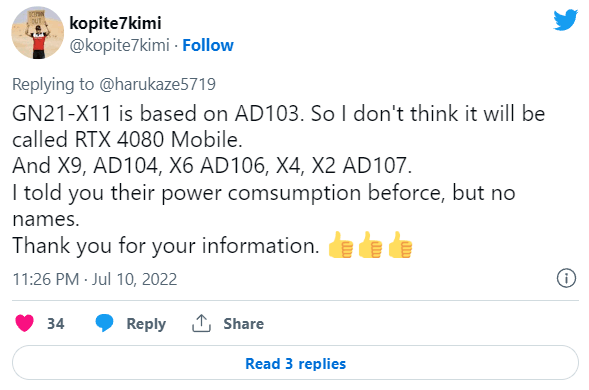Click the 'Replying to' text line
Screen dimensions: 589x390
(114, 84)
